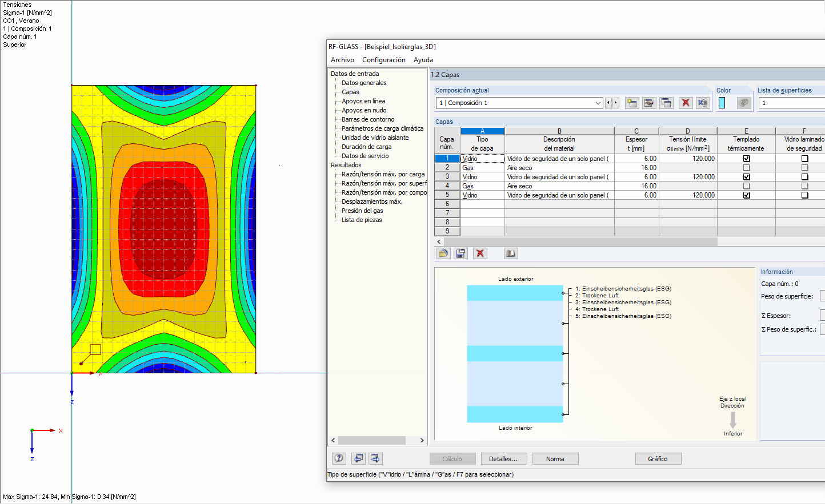
Task: Click disabled laminated checkbox in layer 2
Action: [x=804, y=168]
